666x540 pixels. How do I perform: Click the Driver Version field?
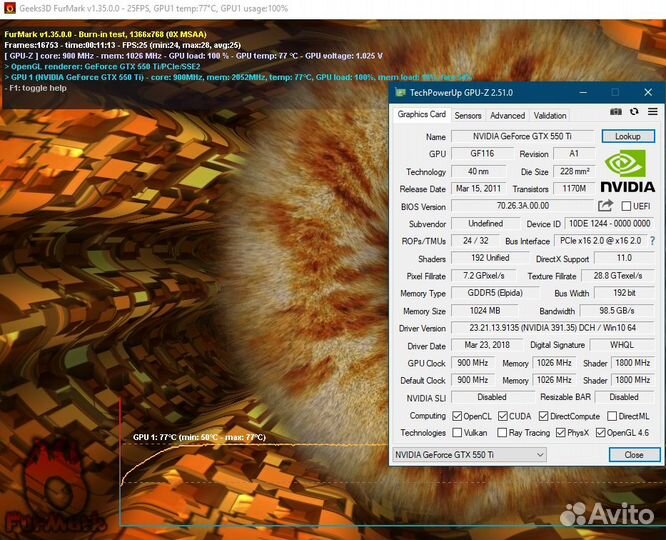click(x=553, y=328)
